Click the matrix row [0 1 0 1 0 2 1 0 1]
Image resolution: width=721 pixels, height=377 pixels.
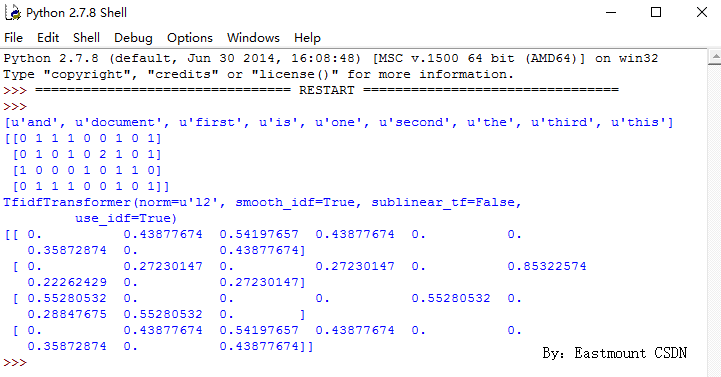(x=87, y=154)
